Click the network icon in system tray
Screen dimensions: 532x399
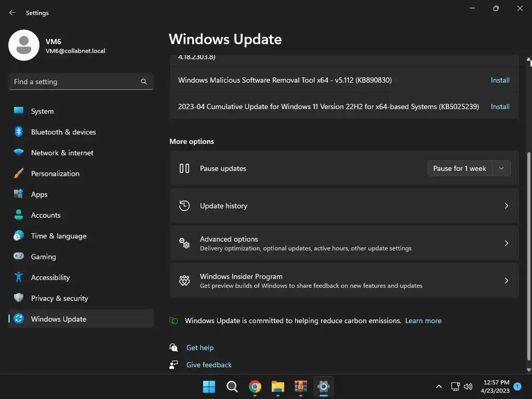pos(455,387)
